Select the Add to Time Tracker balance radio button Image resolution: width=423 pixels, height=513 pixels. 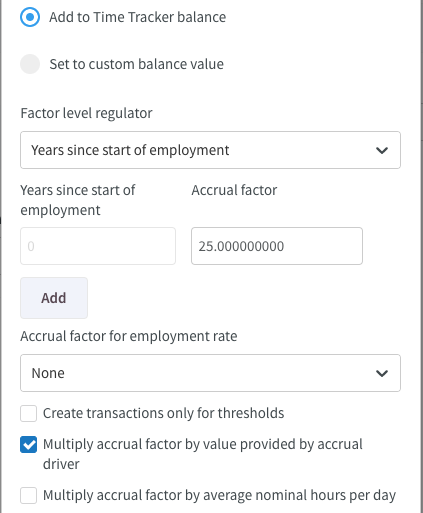pos(30,17)
